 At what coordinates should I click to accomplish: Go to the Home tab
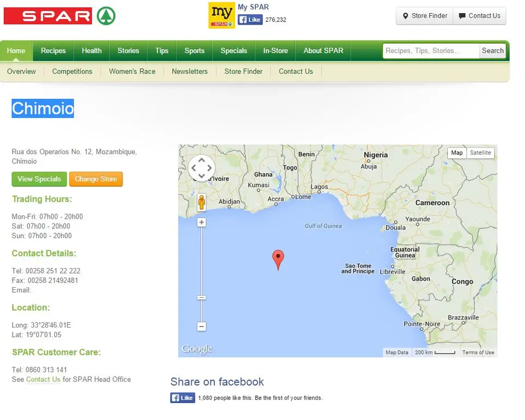16,50
